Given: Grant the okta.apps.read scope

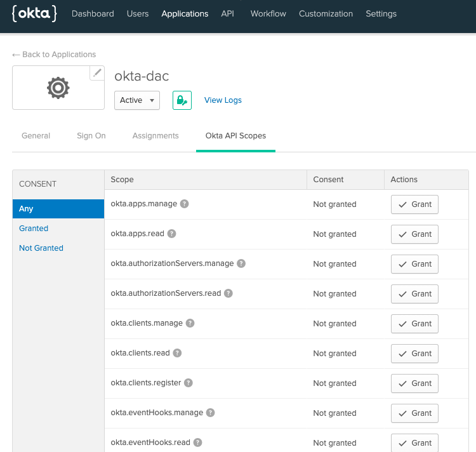Looking at the screenshot, I should click(x=414, y=234).
